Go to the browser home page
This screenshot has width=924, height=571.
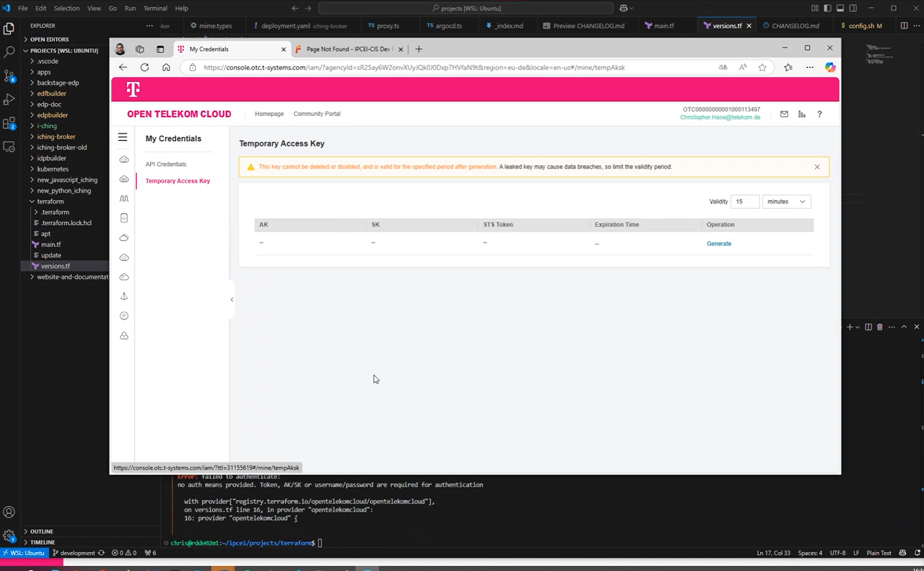[x=166, y=67]
